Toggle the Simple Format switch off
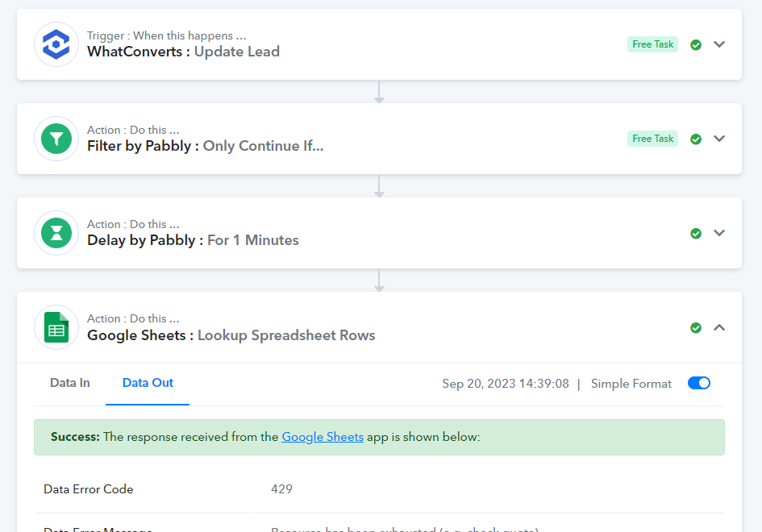The width and height of the screenshot is (762, 532). (x=699, y=384)
